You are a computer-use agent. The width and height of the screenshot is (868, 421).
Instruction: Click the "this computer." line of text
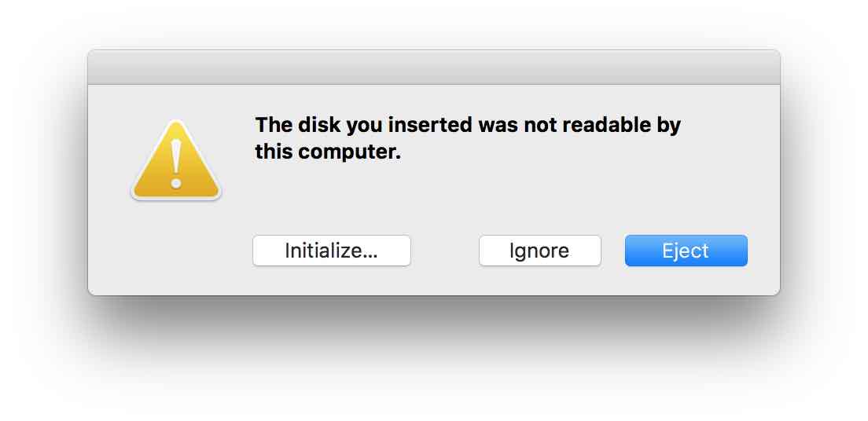click(328, 152)
